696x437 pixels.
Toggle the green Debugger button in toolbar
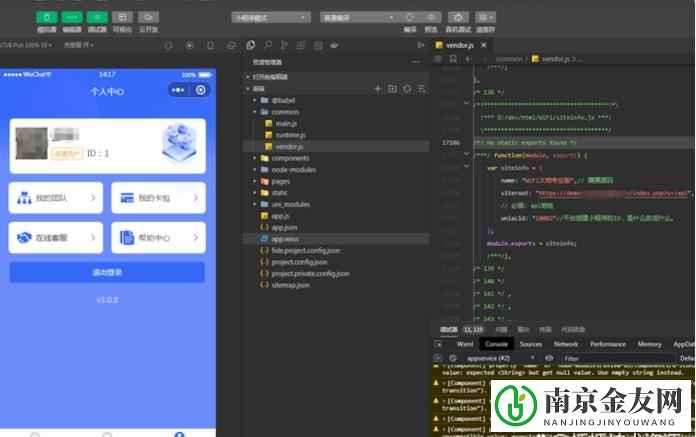pos(97,17)
